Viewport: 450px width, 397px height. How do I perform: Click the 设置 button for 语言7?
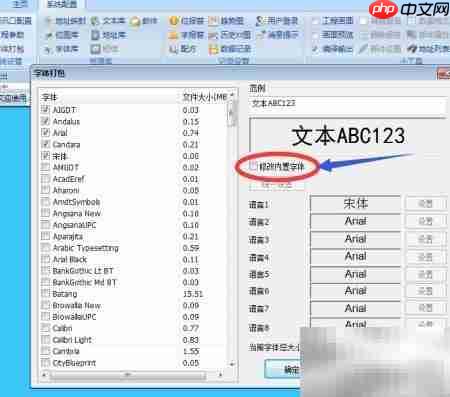[x=426, y=308]
